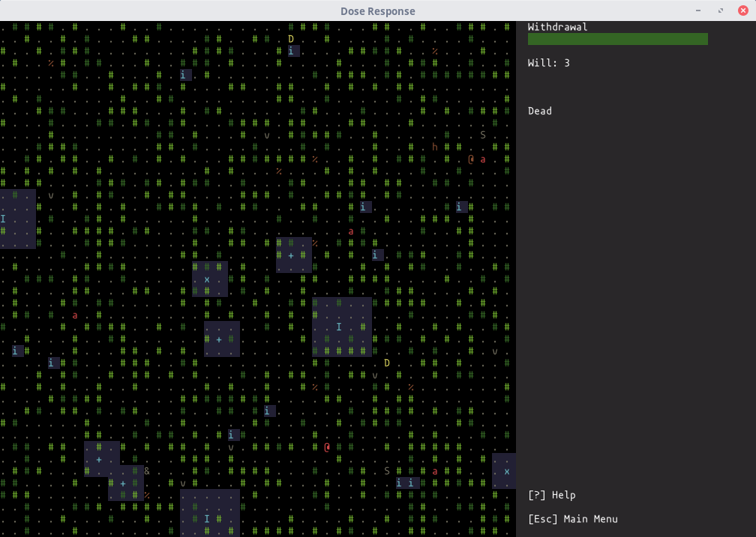Click the + dose in room above & glyph
Screen dimensions: 756x537
[99, 459]
